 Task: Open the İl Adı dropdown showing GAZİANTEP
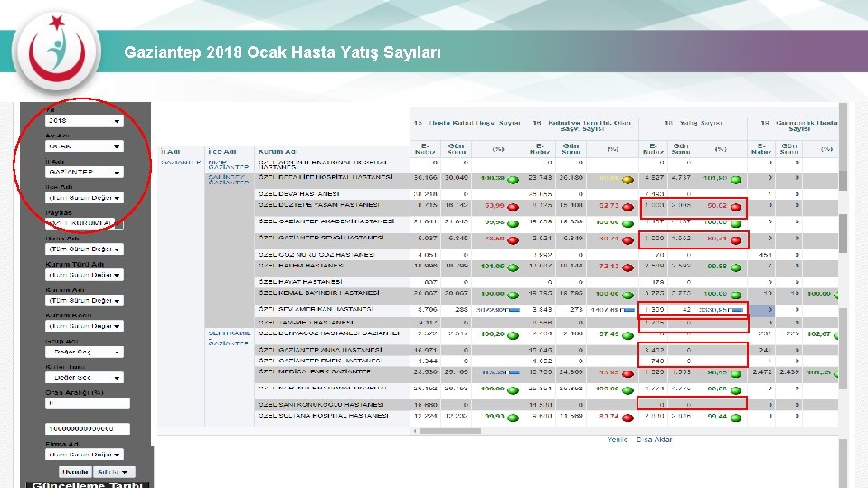click(84, 172)
